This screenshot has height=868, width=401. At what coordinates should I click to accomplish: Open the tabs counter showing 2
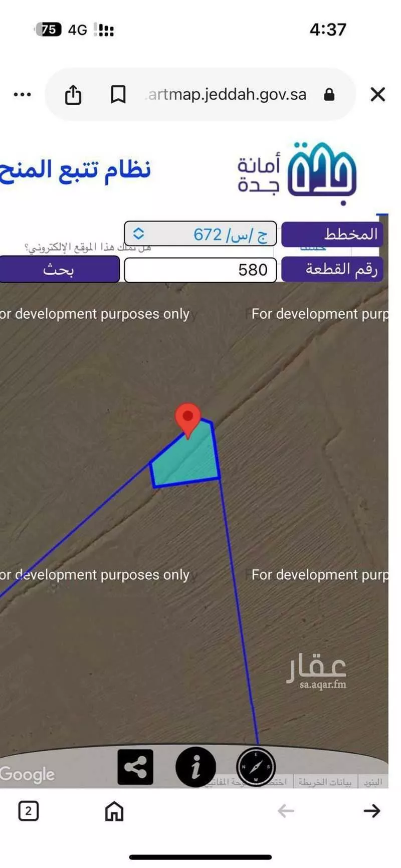pyautogui.click(x=28, y=811)
